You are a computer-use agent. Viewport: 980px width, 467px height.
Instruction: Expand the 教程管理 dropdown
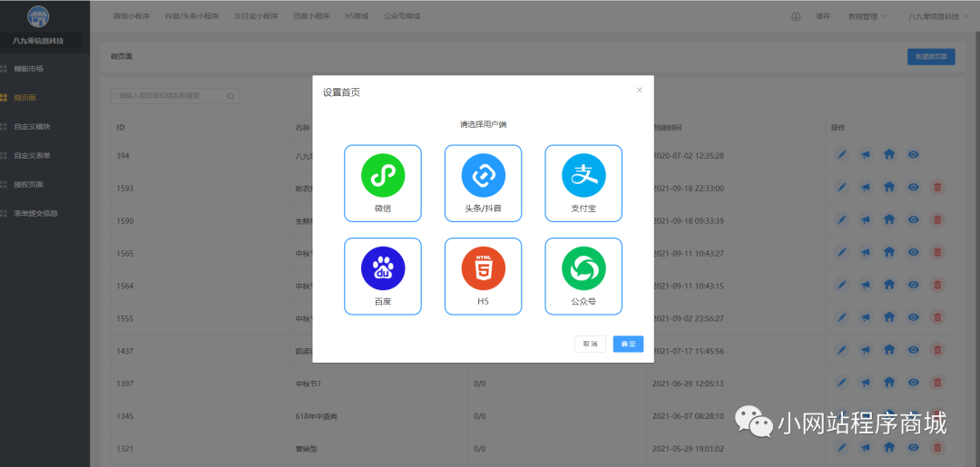pyautogui.click(x=867, y=17)
